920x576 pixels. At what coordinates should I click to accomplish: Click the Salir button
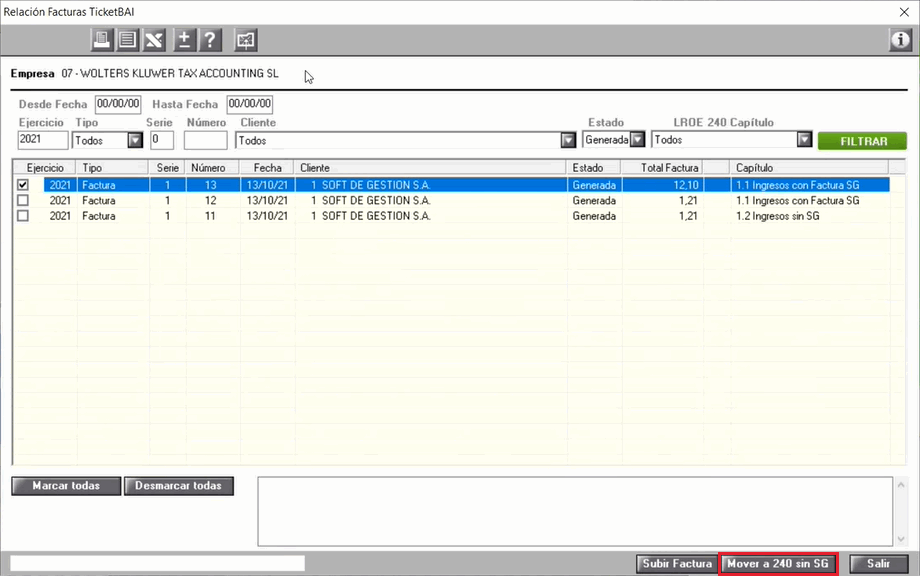[x=878, y=564]
